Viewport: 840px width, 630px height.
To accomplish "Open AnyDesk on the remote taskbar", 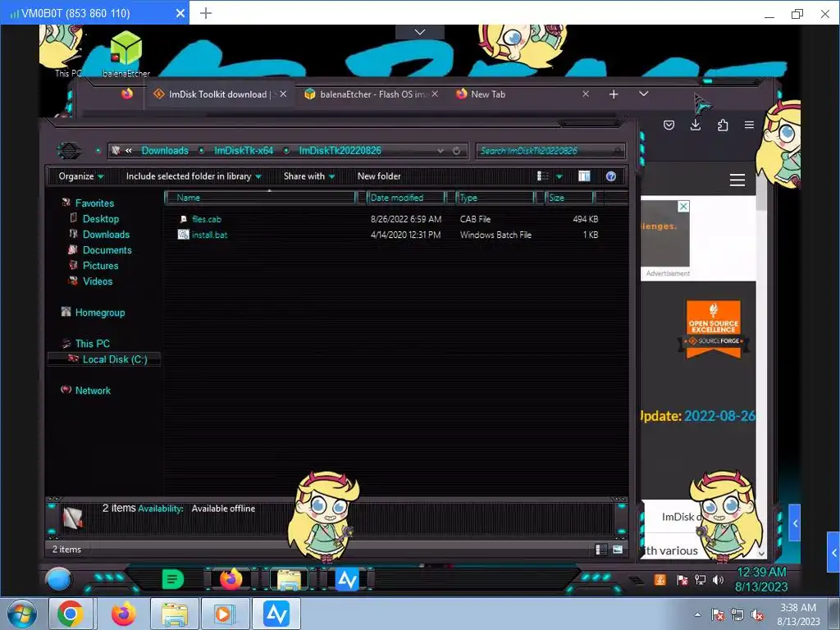I will (x=347, y=580).
